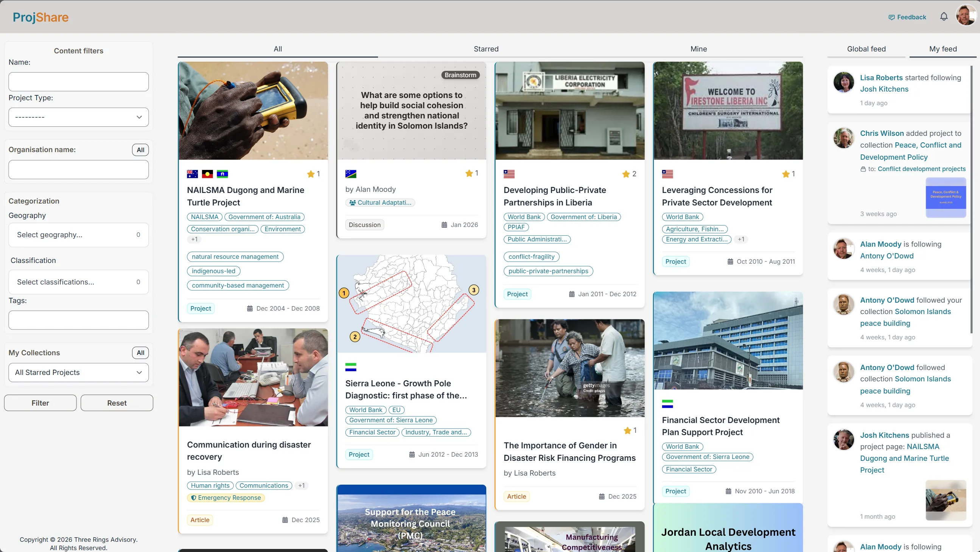Toggle the All button beside My Collections
The width and height of the screenshot is (980, 552).
[x=140, y=352]
